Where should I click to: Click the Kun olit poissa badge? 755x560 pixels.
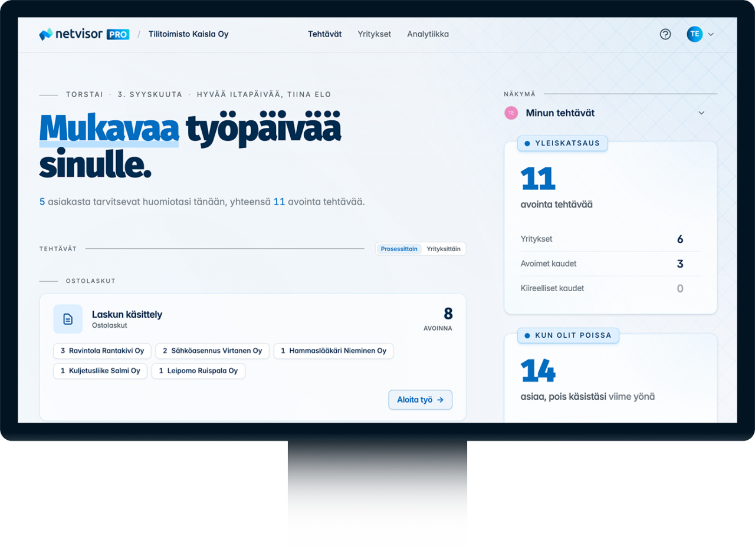[569, 335]
